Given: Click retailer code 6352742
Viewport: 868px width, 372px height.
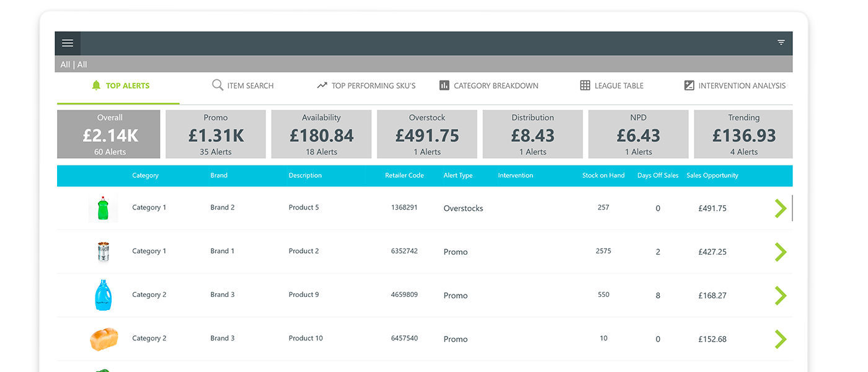Looking at the screenshot, I should pos(404,251).
